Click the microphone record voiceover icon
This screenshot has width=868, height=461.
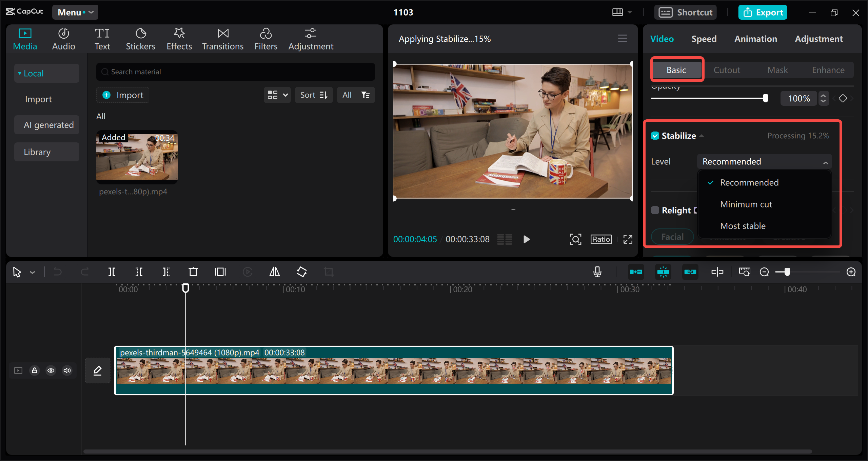pos(597,272)
